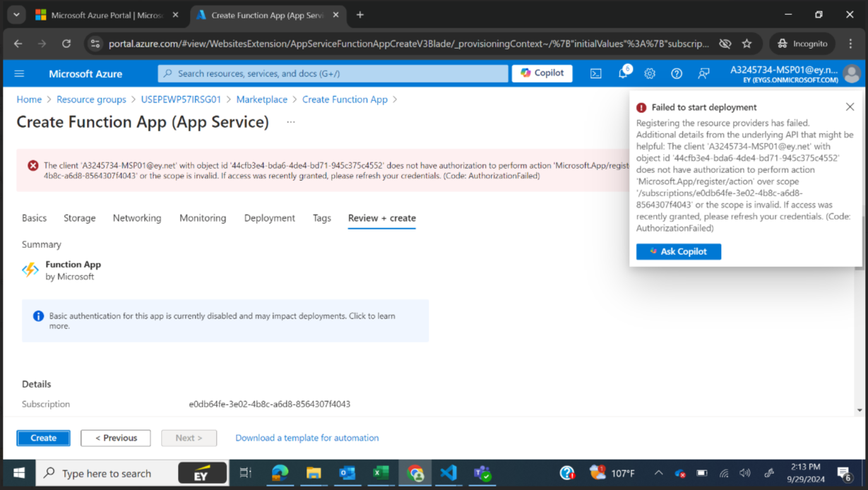Select the Review + create tab
This screenshot has height=490, width=868.
tap(381, 218)
